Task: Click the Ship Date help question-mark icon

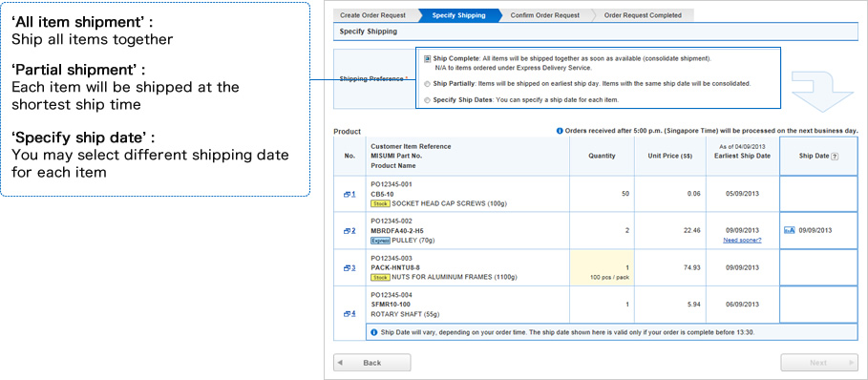Action: (835, 157)
